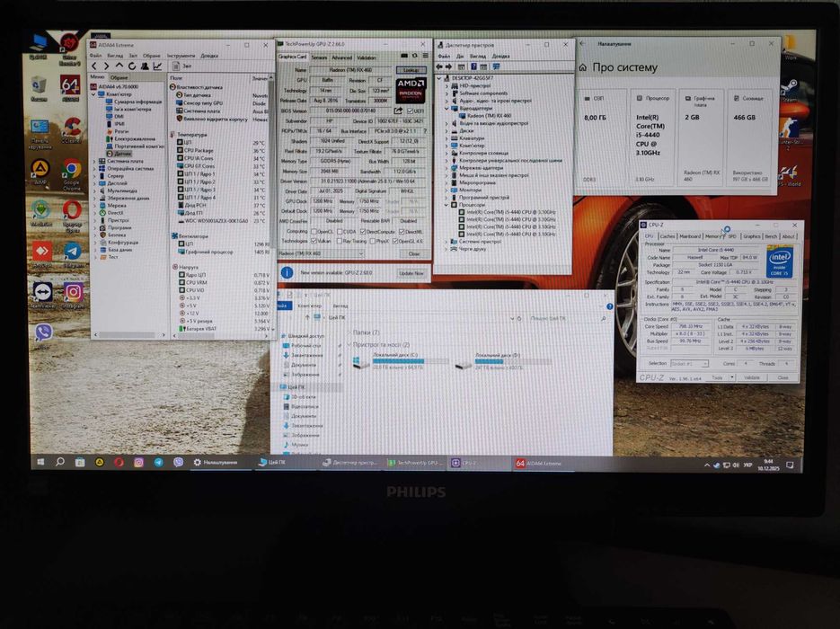Click Device Manager help toolbar icon
The height and width of the screenshot is (629, 840).
pyautogui.click(x=473, y=66)
